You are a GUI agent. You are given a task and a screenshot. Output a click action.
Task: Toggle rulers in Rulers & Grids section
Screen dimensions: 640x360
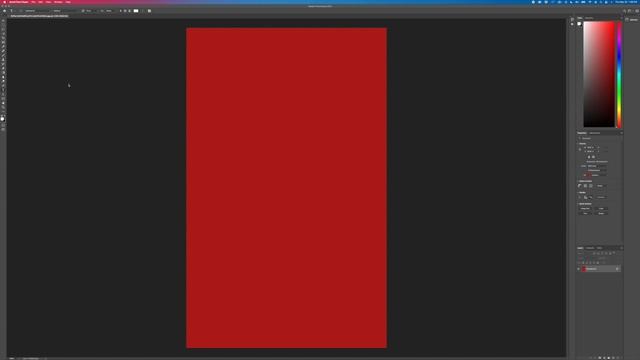580,186
